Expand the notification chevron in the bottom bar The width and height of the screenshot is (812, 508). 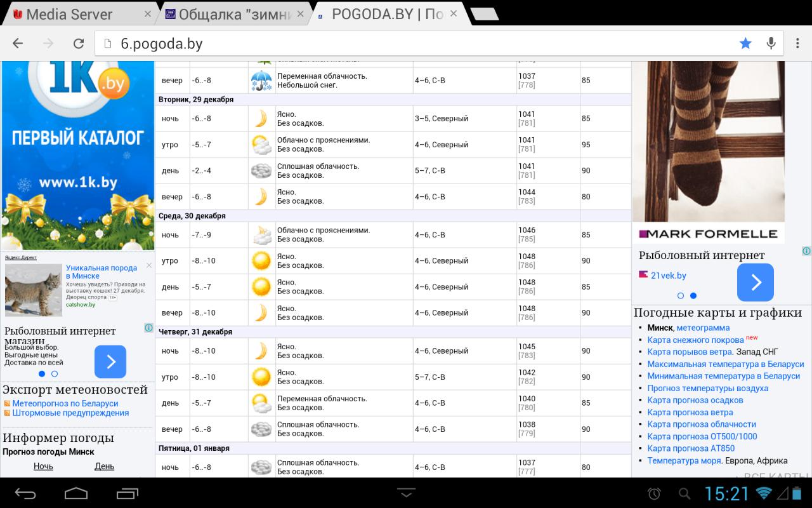click(406, 492)
